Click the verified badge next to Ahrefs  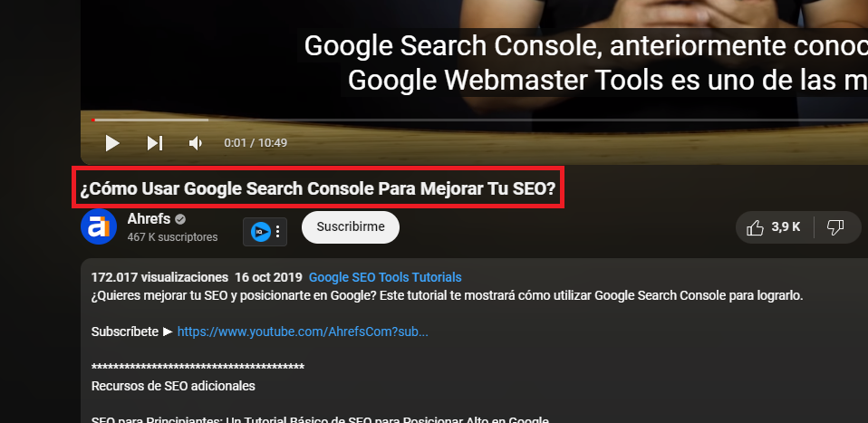point(180,219)
